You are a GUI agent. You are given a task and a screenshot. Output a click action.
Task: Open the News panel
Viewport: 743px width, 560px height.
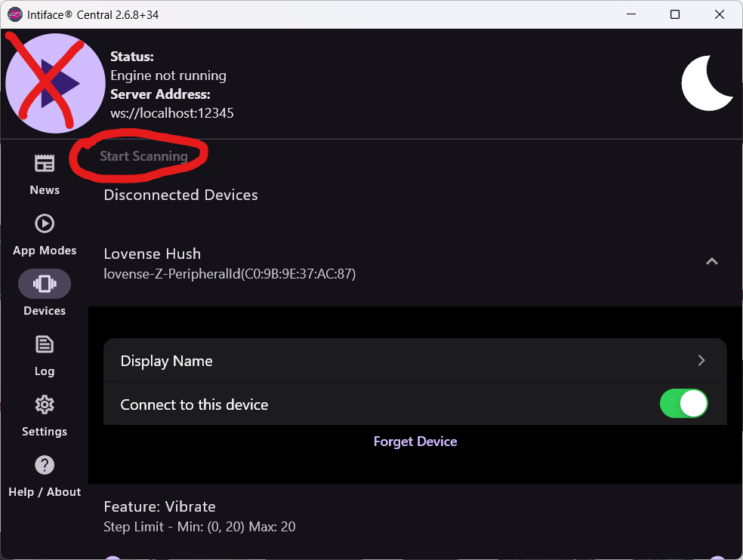(x=44, y=173)
